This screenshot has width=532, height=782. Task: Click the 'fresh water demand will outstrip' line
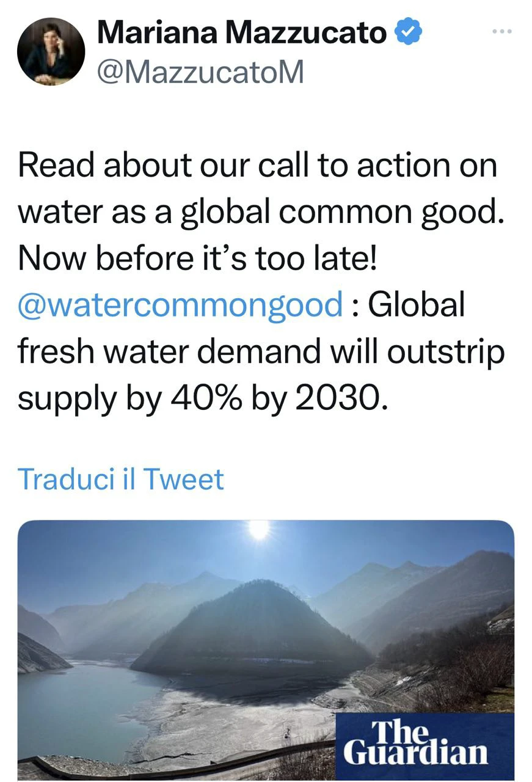(261, 352)
